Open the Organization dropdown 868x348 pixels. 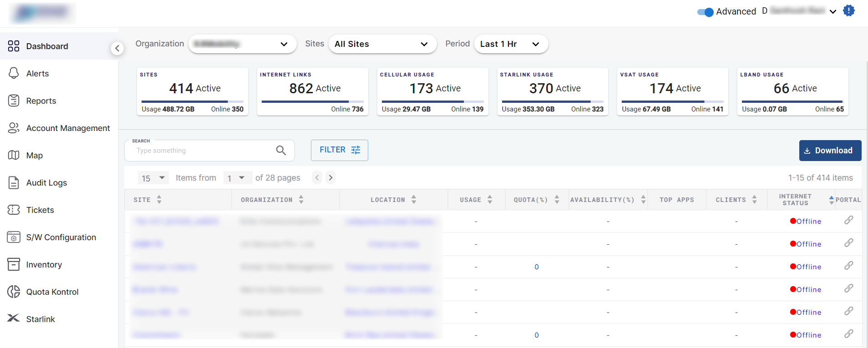point(242,44)
